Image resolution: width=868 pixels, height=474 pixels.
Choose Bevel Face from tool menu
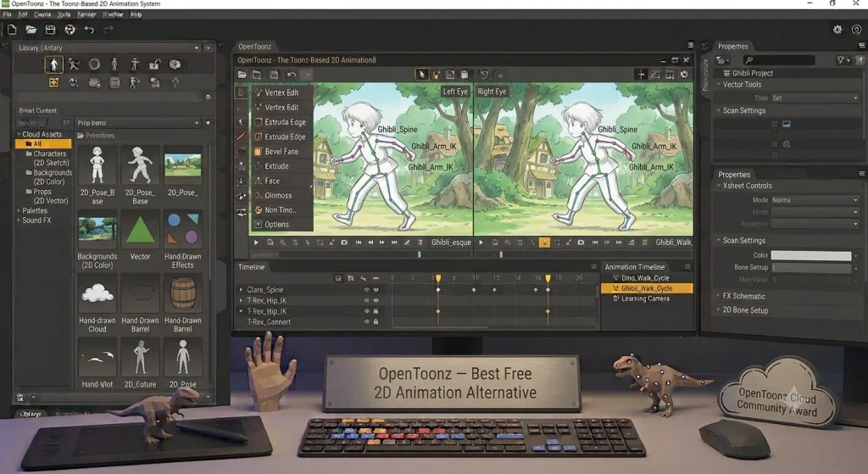[281, 151]
